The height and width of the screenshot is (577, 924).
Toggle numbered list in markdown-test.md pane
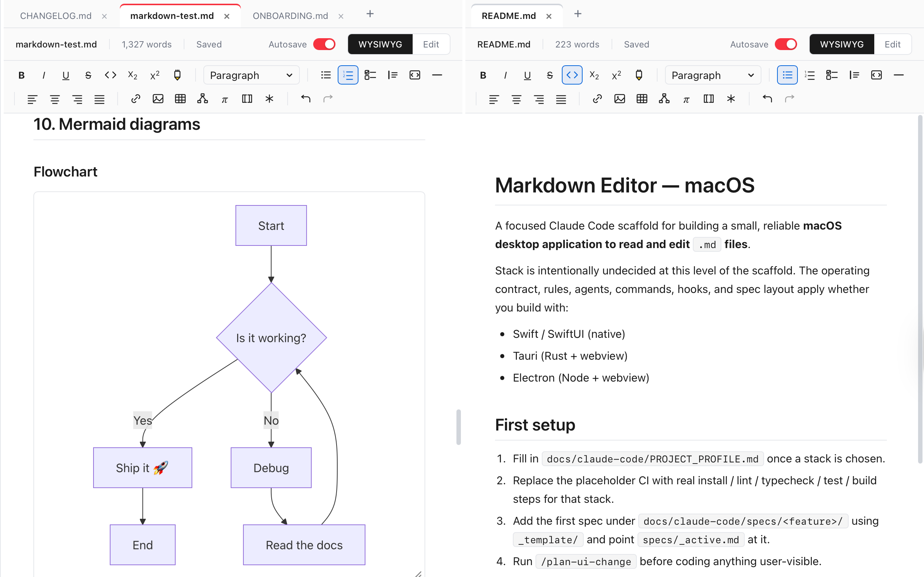(348, 75)
